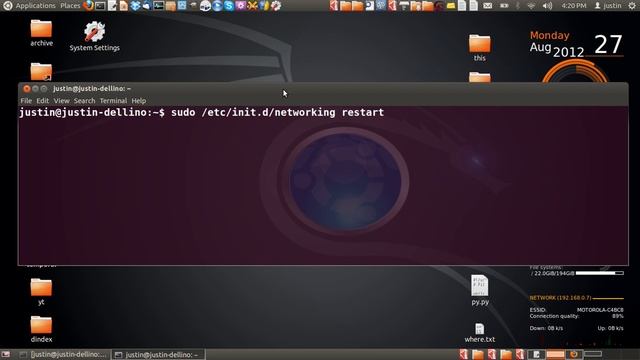Click the blue media player launcher icon
This screenshot has width=640, height=360.
point(217,6)
